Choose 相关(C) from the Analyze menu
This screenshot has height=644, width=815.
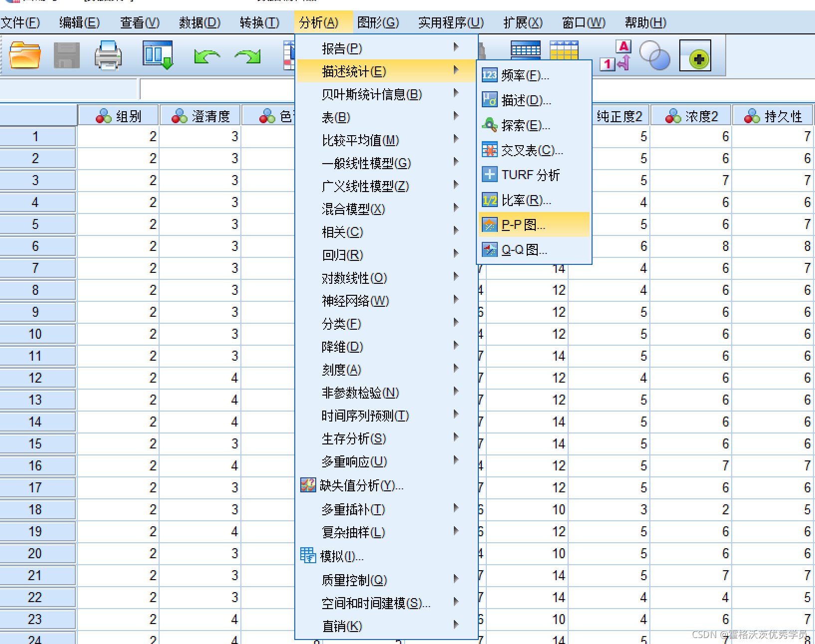[x=386, y=232]
